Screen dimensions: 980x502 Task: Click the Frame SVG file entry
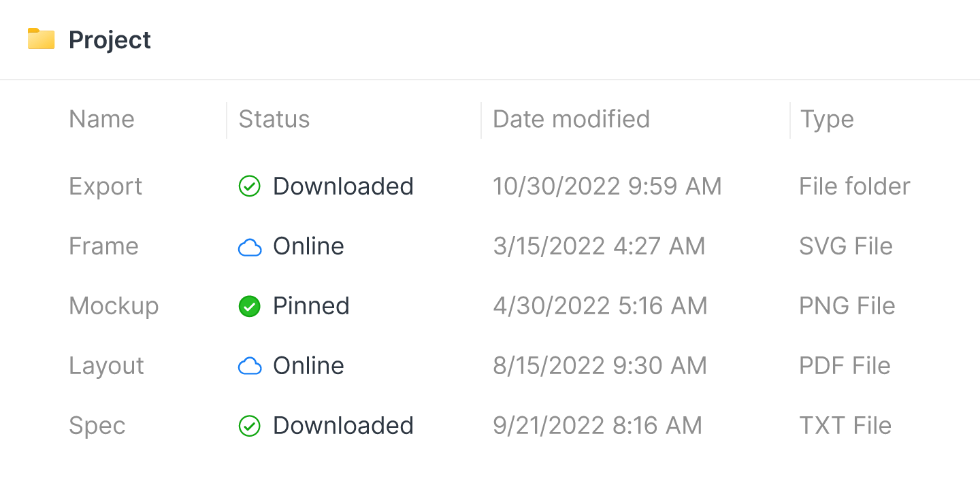[x=103, y=246]
